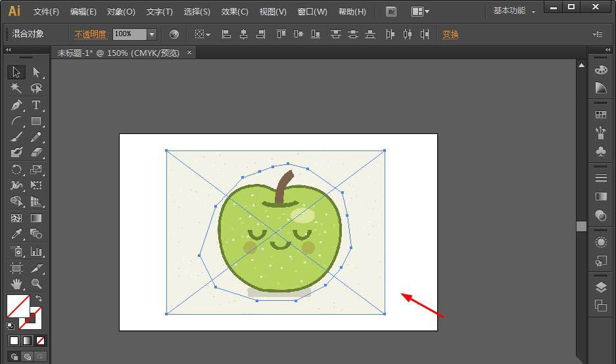Image resolution: width=616 pixels, height=364 pixels.
Task: Select the Column Graph tool
Action: click(36, 251)
